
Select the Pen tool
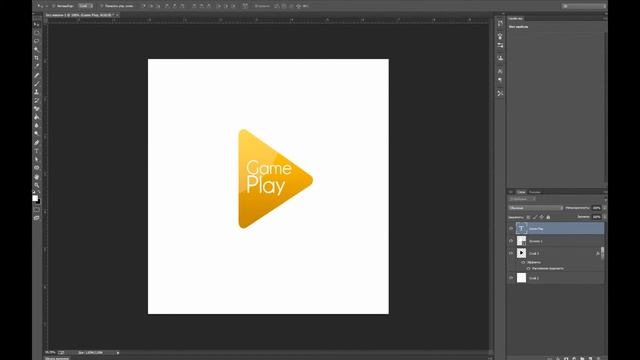[x=37, y=142]
